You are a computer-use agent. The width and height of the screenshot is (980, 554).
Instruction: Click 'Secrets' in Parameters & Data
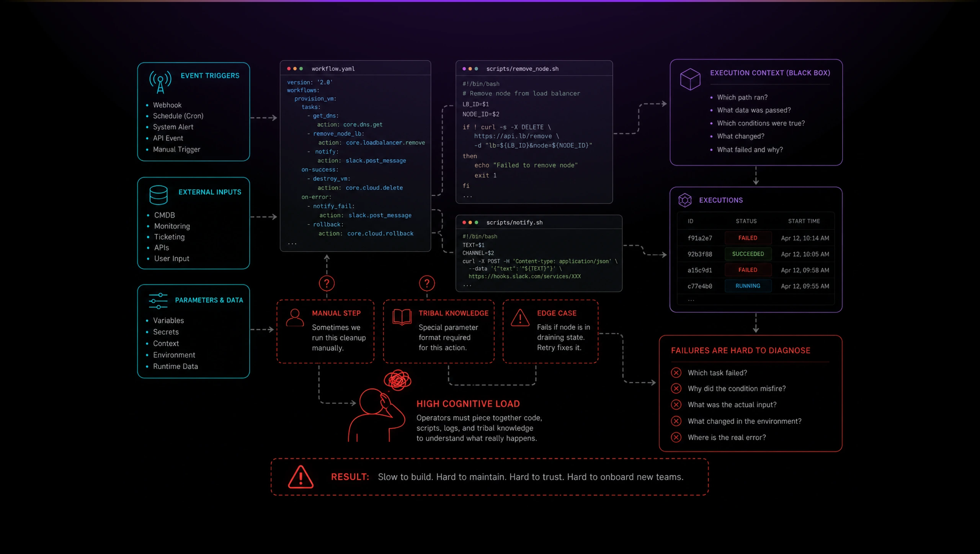tap(166, 332)
